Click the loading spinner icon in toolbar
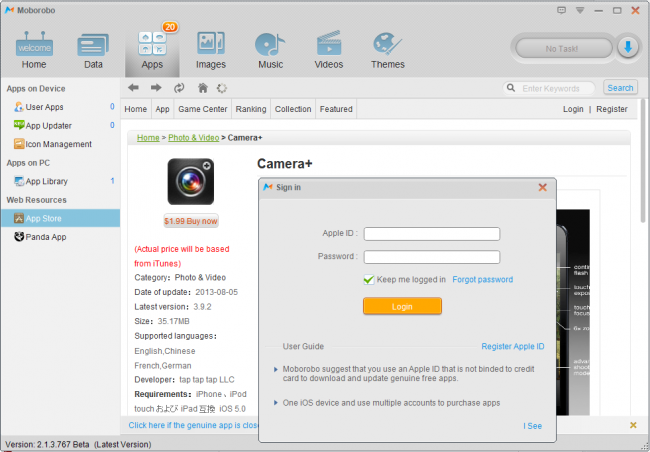 [x=222, y=88]
